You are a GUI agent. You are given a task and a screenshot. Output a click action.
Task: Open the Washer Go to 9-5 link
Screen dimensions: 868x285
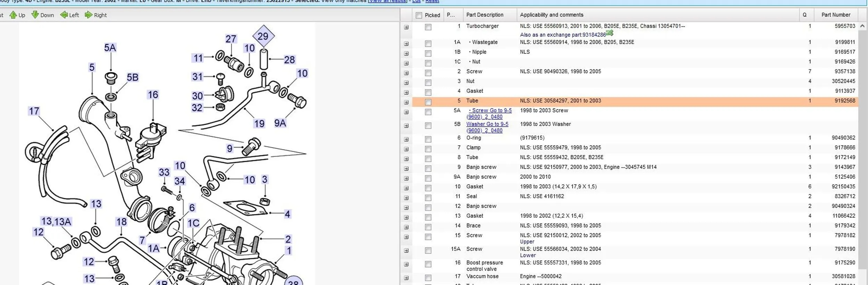coord(487,127)
